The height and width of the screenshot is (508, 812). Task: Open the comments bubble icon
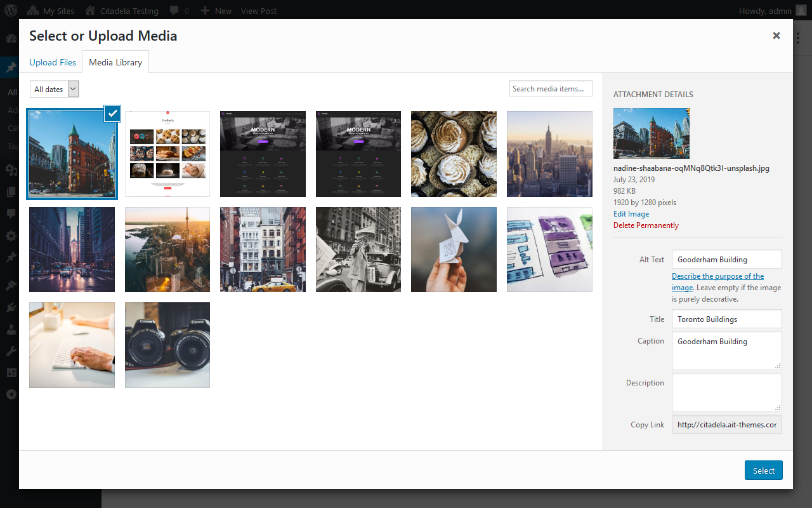click(174, 11)
